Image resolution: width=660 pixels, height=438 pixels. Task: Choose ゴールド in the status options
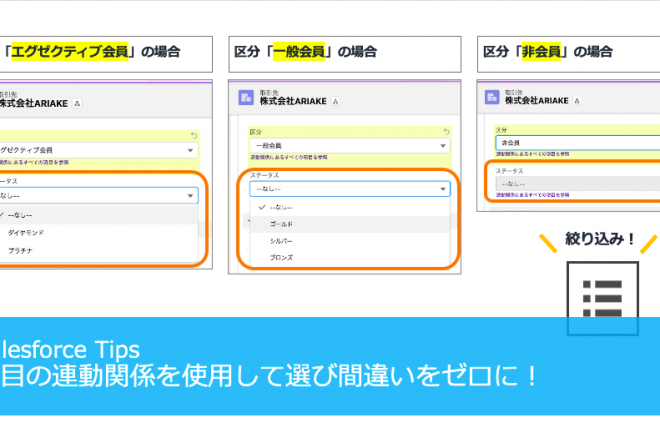tap(284, 223)
